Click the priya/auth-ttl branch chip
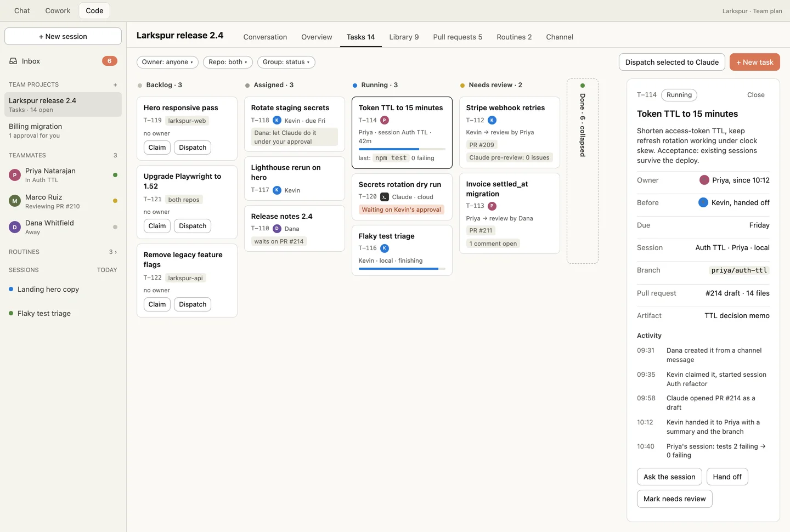 [x=739, y=270]
